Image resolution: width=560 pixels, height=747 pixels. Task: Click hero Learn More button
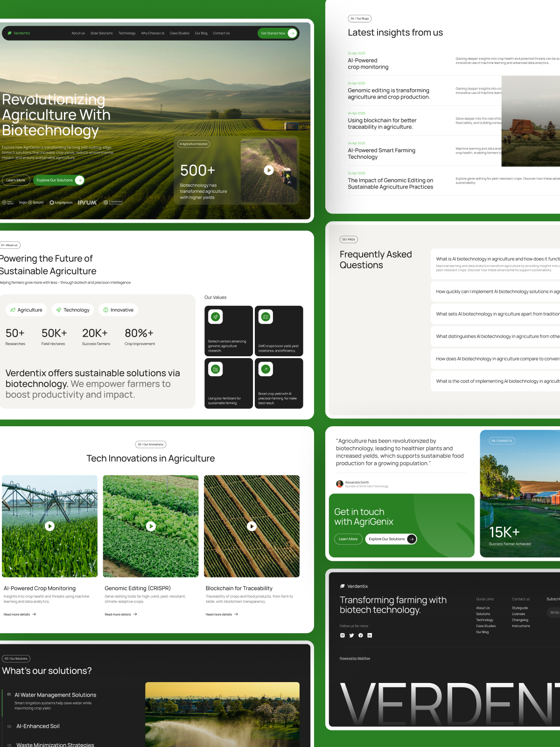point(16,180)
